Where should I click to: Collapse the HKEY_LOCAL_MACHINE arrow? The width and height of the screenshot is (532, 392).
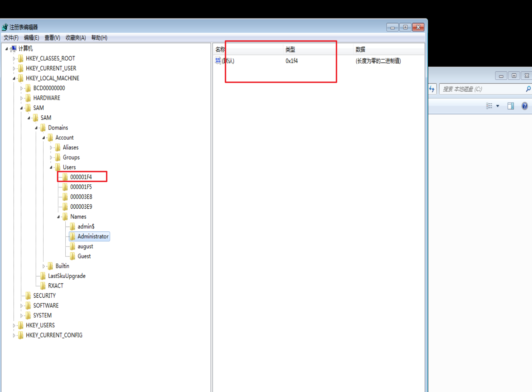[14, 78]
